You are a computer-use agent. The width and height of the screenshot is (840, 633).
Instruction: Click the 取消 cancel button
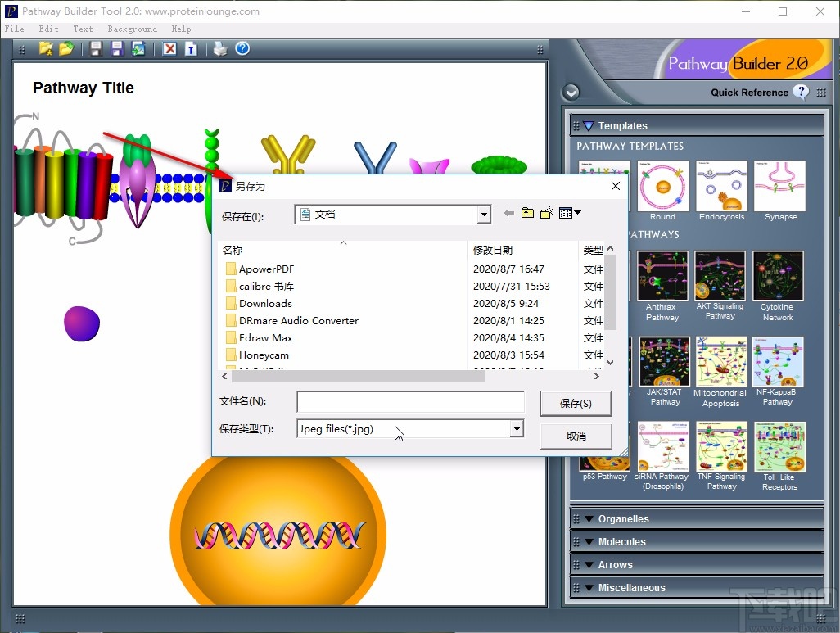(x=576, y=436)
